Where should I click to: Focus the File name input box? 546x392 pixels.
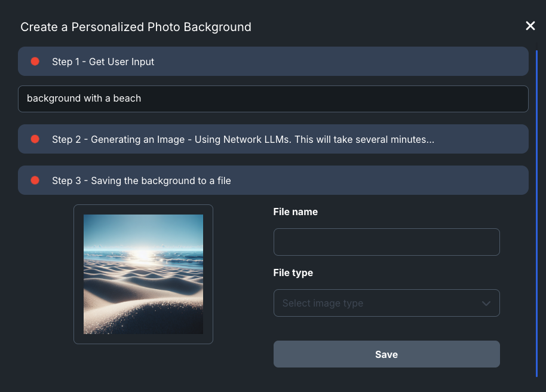(387, 242)
